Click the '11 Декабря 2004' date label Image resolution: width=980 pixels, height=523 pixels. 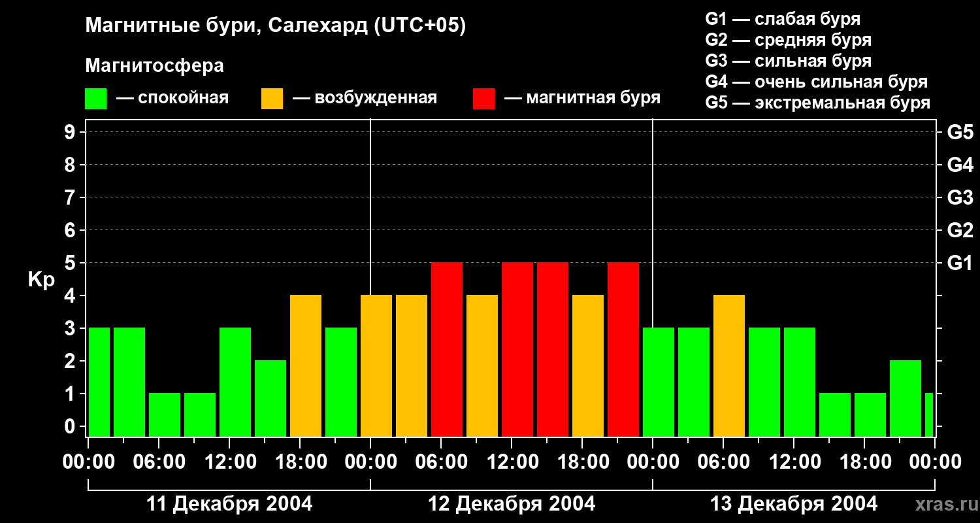(229, 504)
